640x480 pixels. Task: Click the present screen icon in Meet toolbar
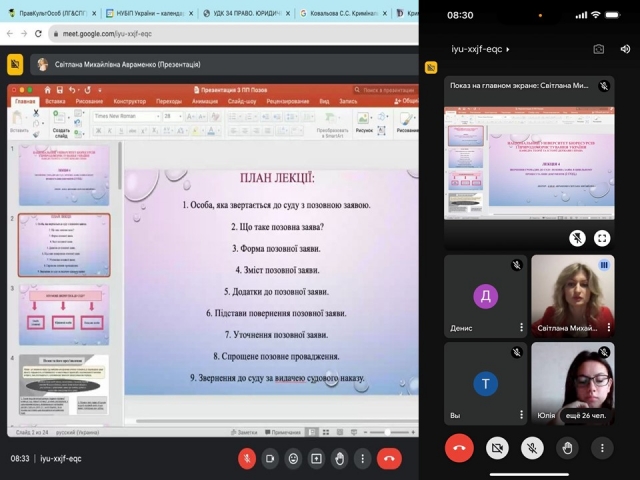(316, 458)
